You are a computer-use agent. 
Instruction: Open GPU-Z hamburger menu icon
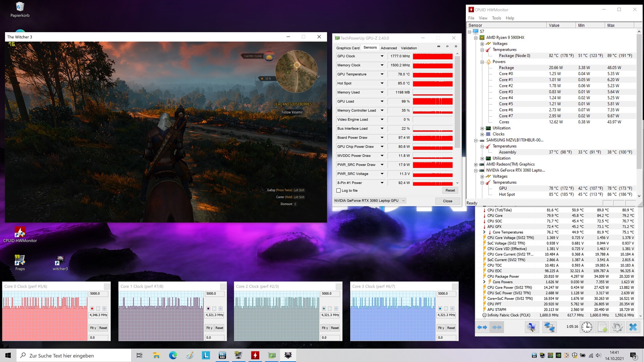coord(456,47)
